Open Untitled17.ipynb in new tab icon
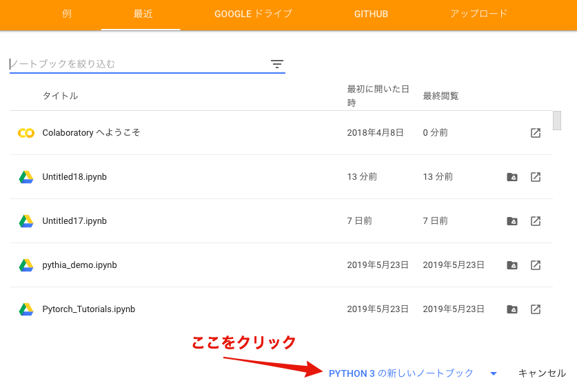 (536, 221)
